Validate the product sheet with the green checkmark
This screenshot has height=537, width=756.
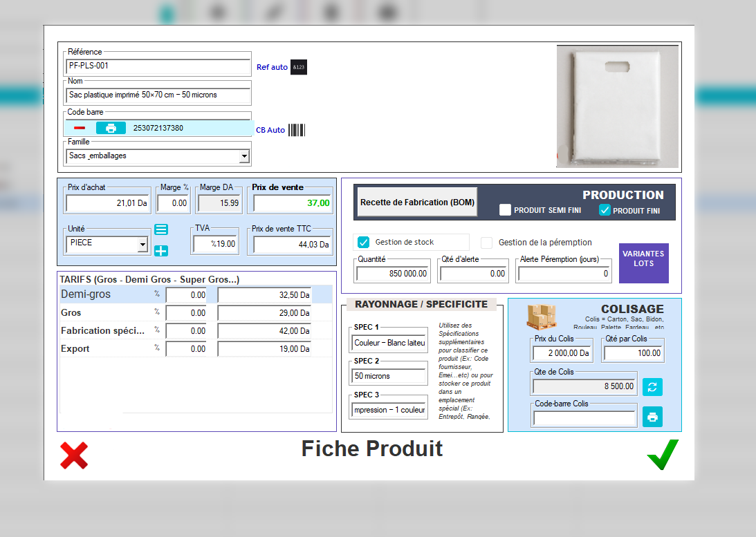click(661, 453)
